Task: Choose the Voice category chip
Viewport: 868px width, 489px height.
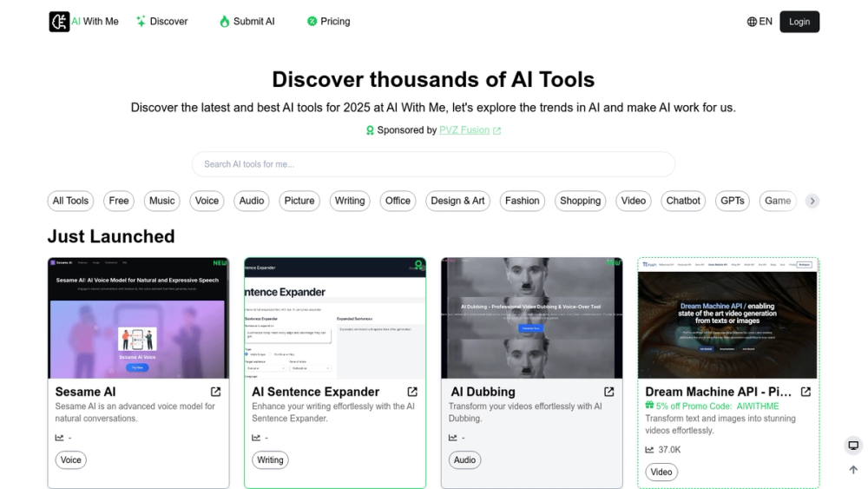Action: pyautogui.click(x=207, y=201)
